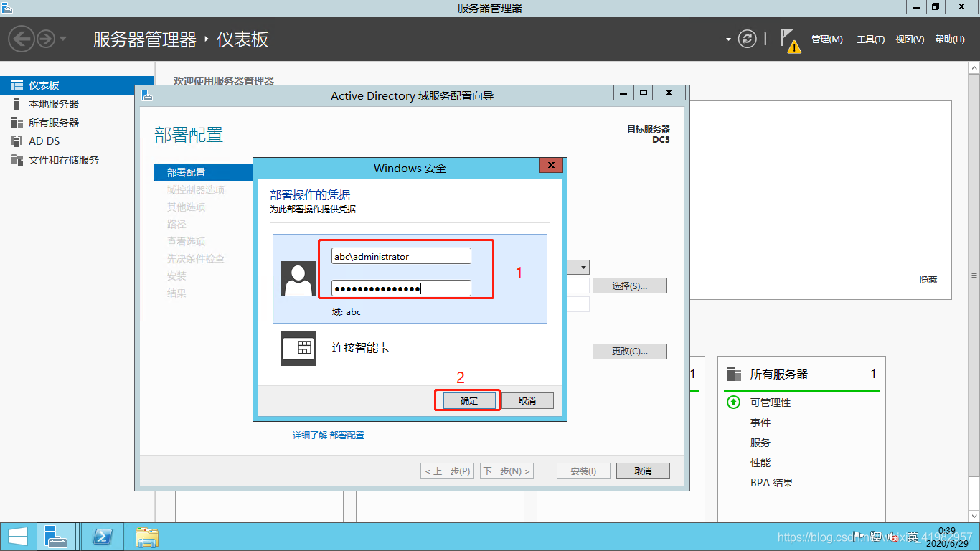Open the partially hidden dropdown arrow in wizard
Viewport: 980px width, 551px height.
click(x=583, y=268)
